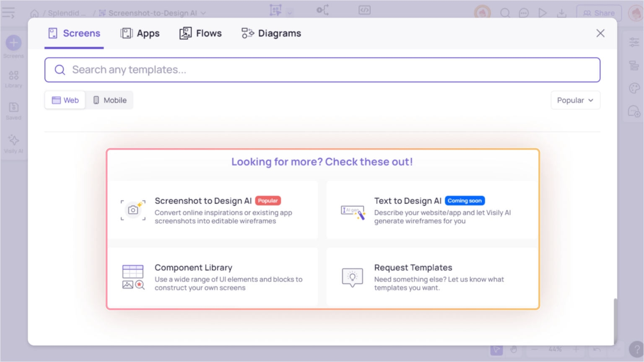
Task: Open the layers structure panel
Action: point(634,65)
